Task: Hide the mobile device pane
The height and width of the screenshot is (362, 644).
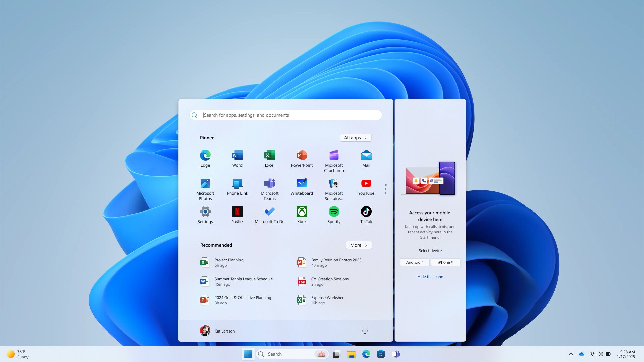Action: [430, 276]
